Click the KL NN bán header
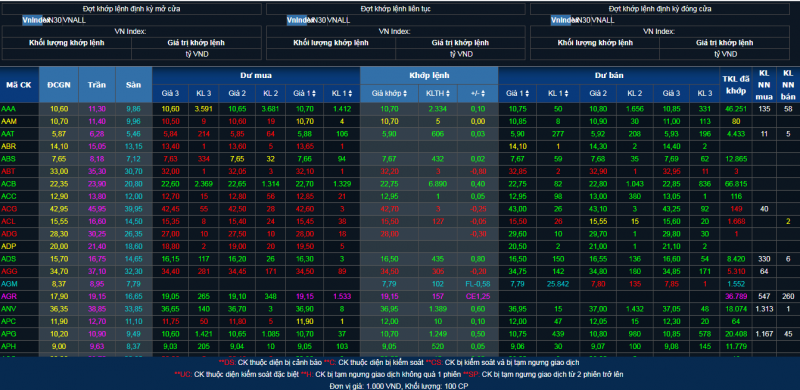Screen dimensions: 800x390 pyautogui.click(x=788, y=84)
